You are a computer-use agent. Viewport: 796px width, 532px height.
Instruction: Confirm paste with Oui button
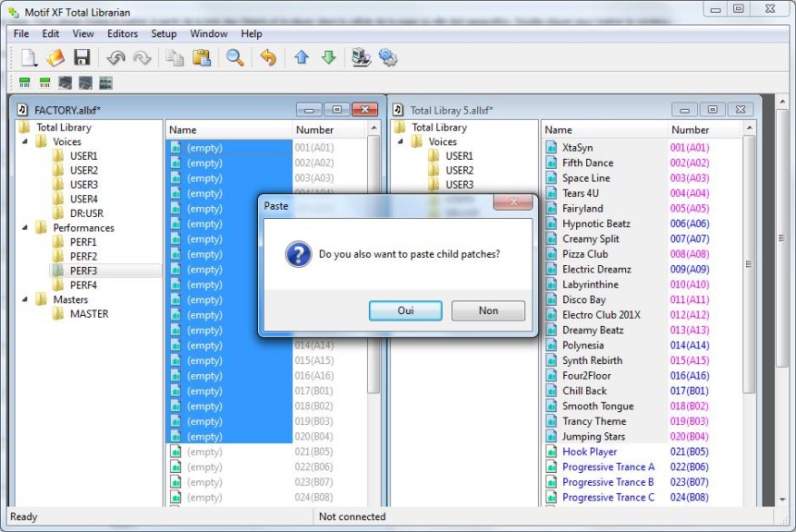coord(405,310)
